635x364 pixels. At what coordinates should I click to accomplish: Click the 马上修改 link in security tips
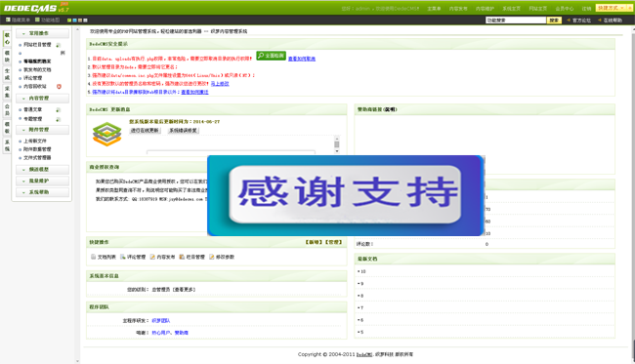[220, 84]
